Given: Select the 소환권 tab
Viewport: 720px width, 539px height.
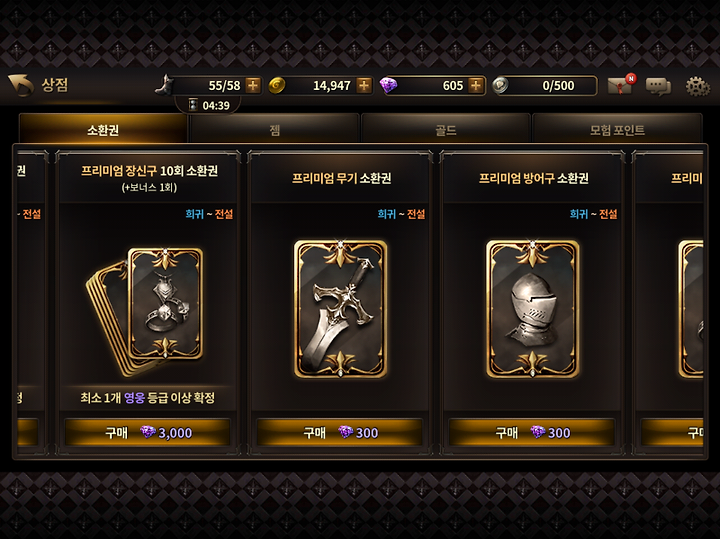Looking at the screenshot, I should click(103, 129).
